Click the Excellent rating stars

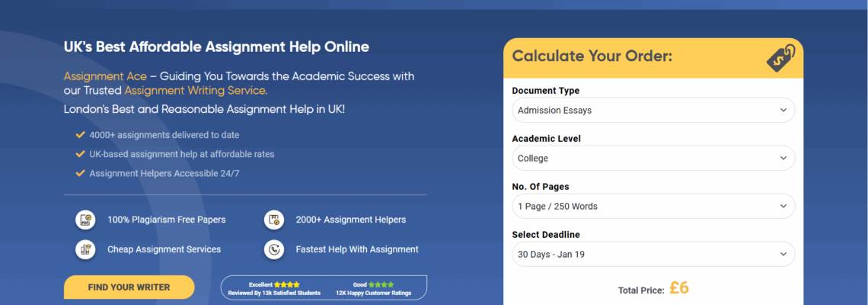click(287, 284)
